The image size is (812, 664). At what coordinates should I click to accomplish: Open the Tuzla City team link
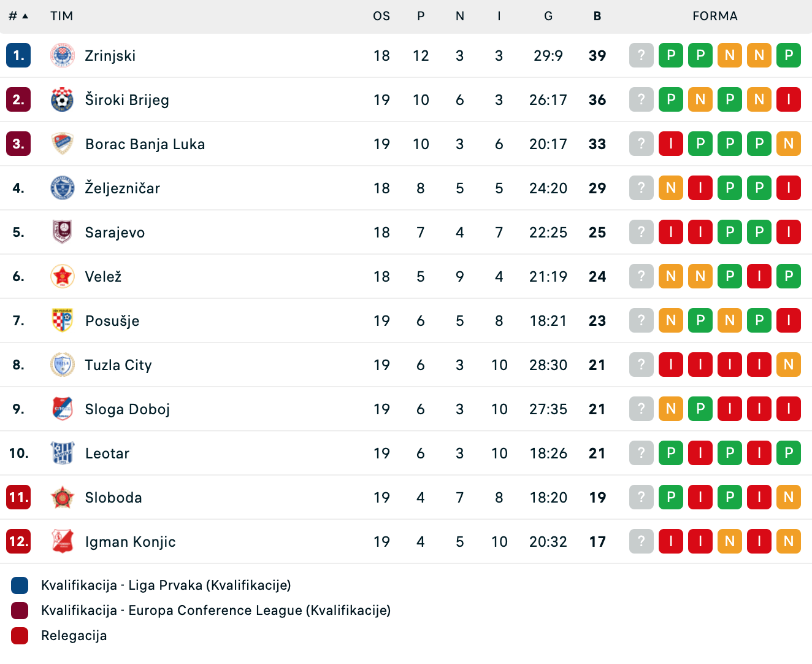pyautogui.click(x=118, y=365)
